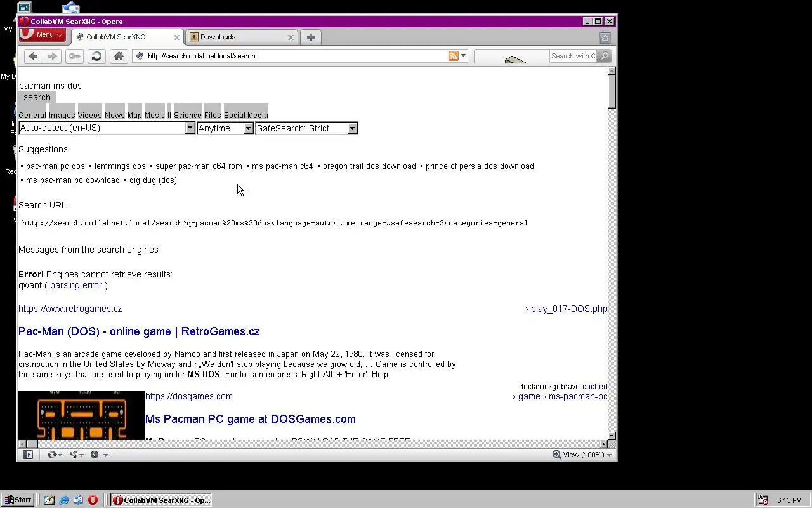Open the https://www.retrogames.cz link
812x508 pixels.
point(70,309)
